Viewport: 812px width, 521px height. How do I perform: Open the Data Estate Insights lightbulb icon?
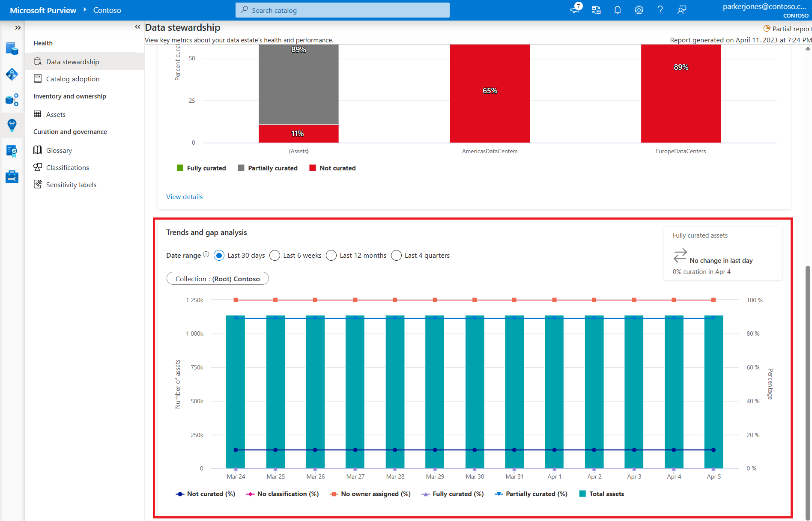click(x=12, y=125)
